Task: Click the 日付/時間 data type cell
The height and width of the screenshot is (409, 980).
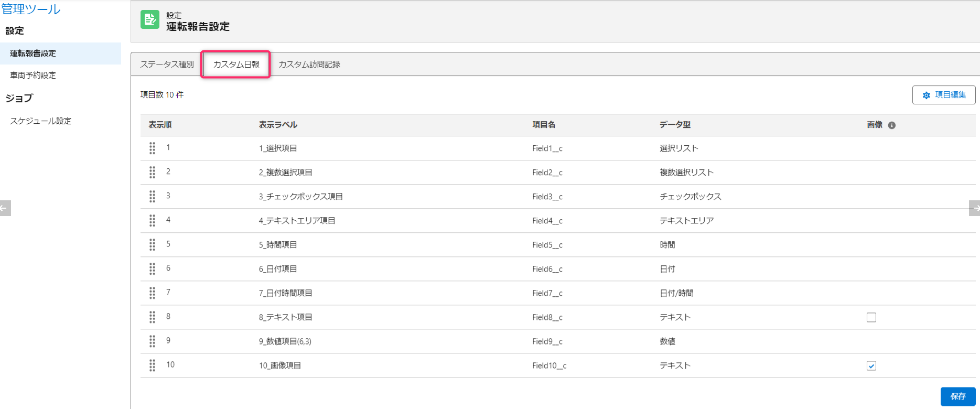Action: [x=676, y=293]
